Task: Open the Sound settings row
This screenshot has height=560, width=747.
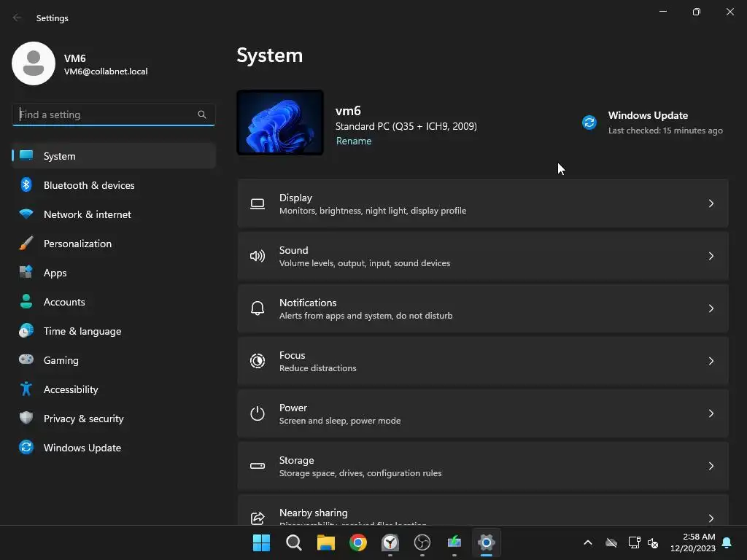Action: [x=483, y=256]
